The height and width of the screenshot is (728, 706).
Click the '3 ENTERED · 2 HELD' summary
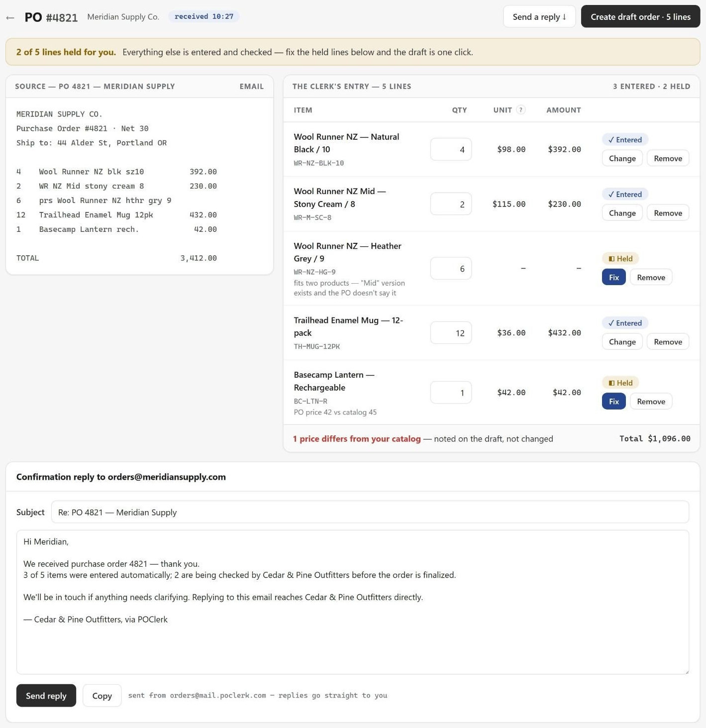651,87
